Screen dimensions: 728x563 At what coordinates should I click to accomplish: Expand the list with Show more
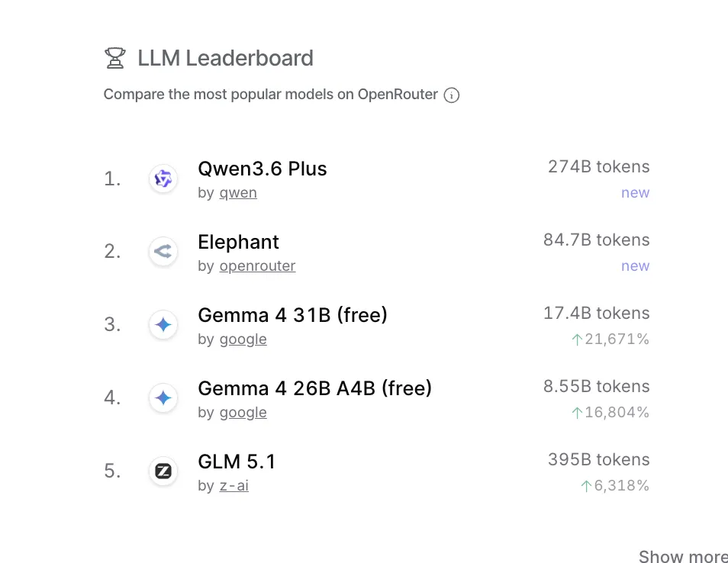click(682, 557)
